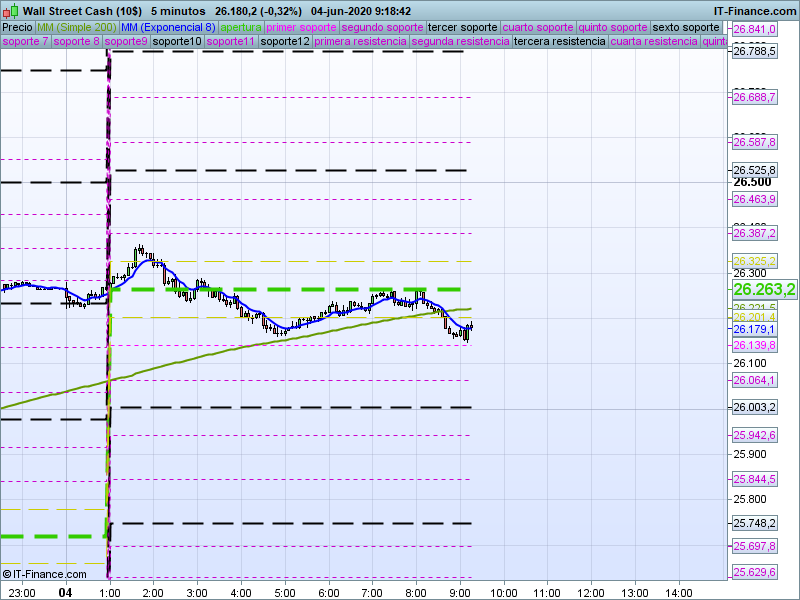Click the 26.179,1 current price label
The image size is (800, 600).
click(x=754, y=329)
